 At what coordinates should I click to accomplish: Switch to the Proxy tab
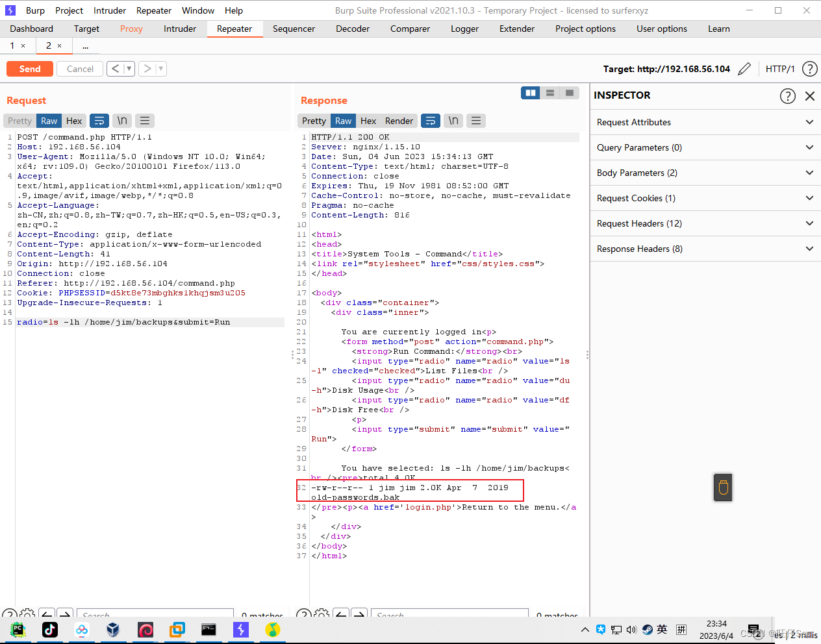point(131,29)
